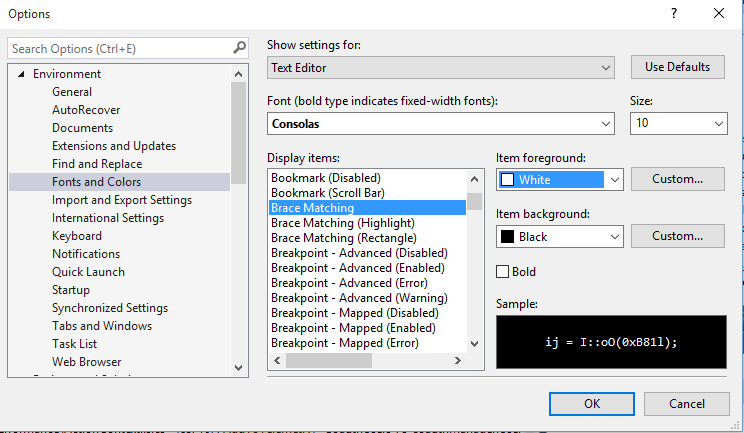This screenshot has height=433, width=744.
Task: Open the font Size dropdown
Action: click(679, 123)
